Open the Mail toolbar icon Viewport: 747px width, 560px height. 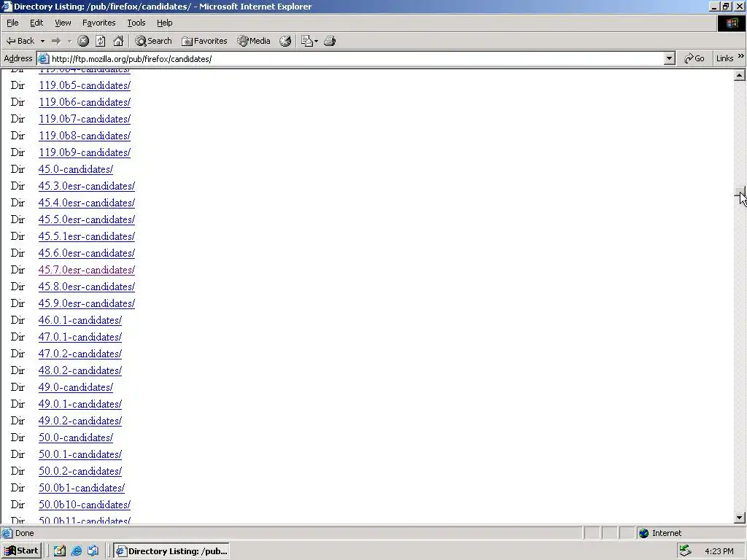click(307, 41)
